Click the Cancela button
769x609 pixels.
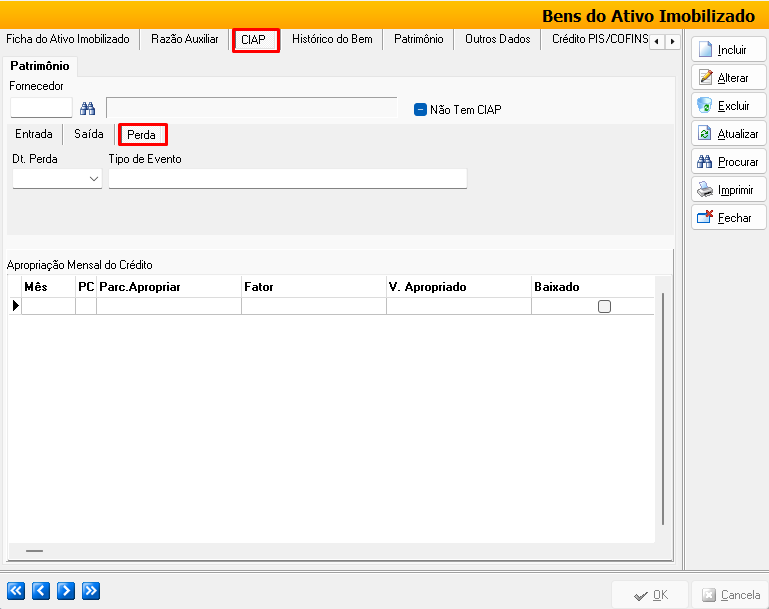click(730, 595)
